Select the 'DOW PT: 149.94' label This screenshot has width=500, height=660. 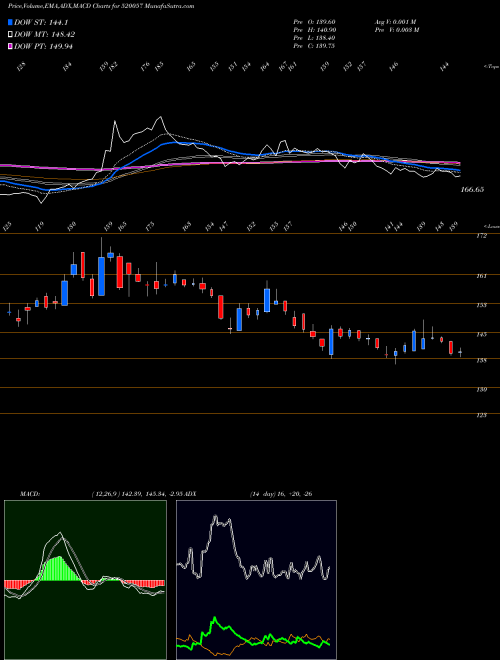43,46
